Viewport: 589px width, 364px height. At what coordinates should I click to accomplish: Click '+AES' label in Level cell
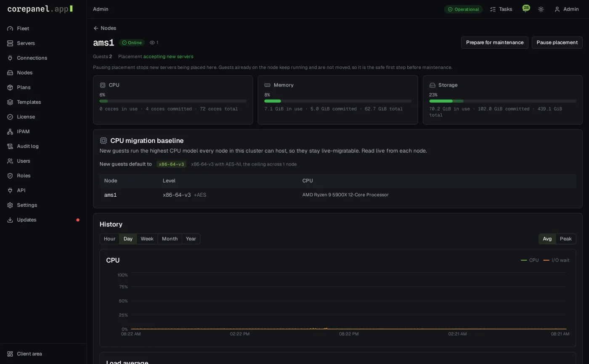(200, 195)
